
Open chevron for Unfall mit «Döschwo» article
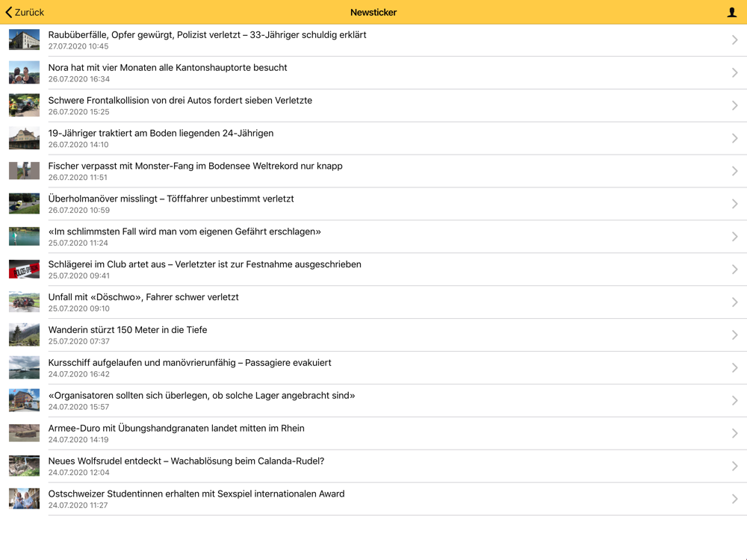point(734,302)
